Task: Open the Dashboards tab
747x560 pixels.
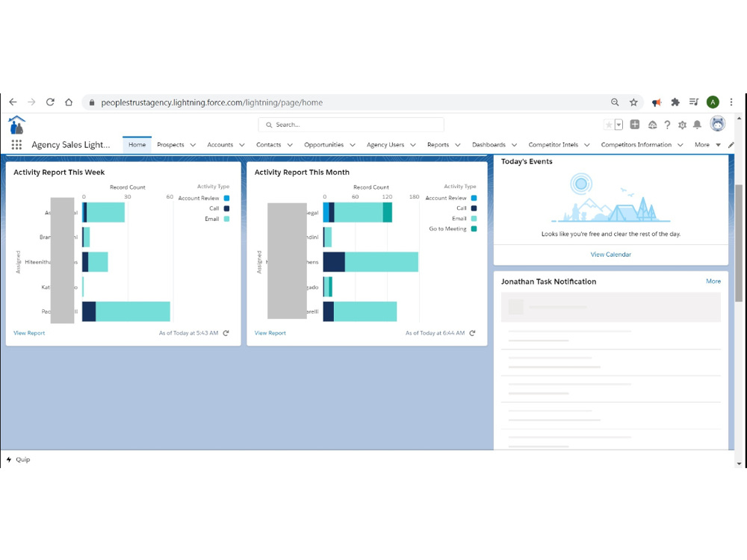Action: [489, 145]
